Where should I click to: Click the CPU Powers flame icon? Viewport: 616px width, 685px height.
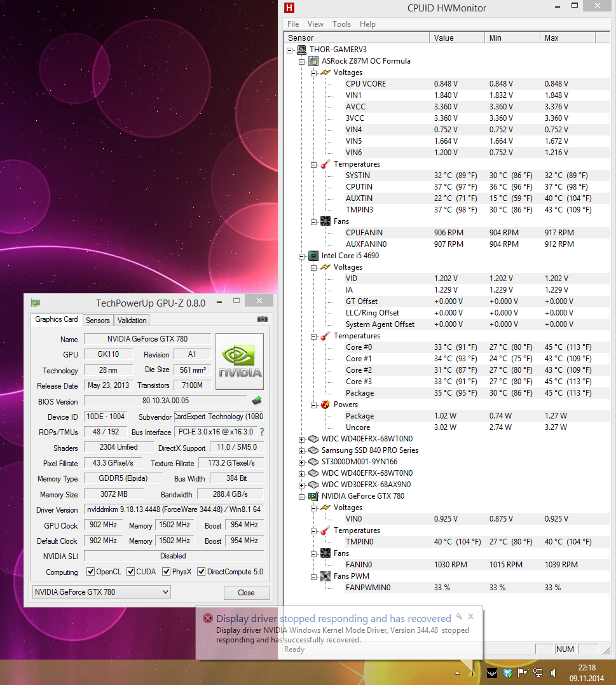[325, 405]
